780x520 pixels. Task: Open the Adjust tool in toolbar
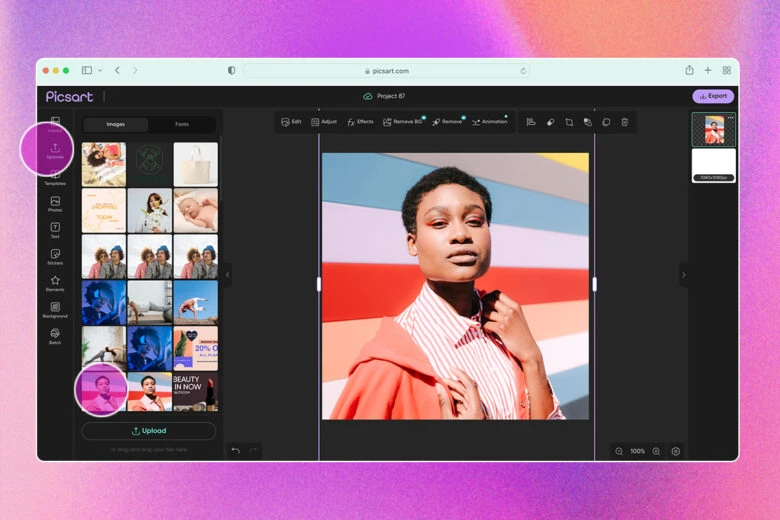click(x=324, y=122)
